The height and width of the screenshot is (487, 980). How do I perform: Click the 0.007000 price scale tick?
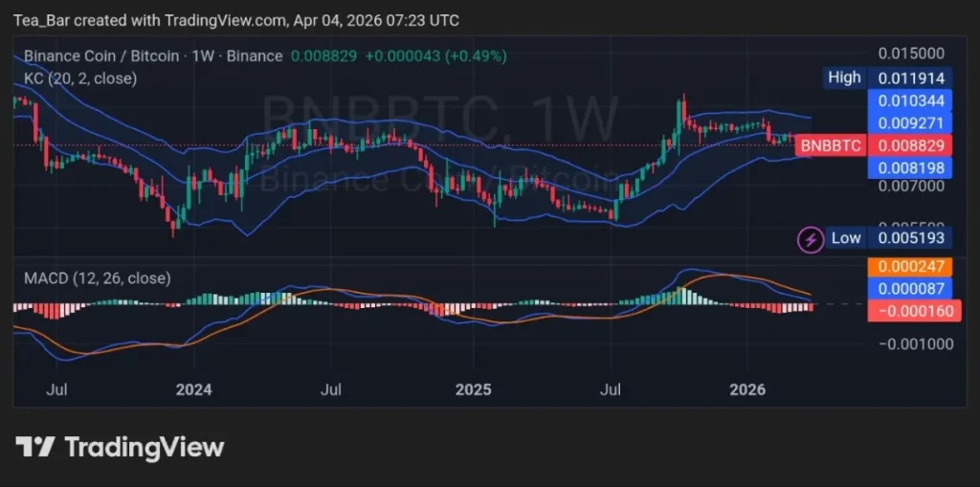(911, 187)
